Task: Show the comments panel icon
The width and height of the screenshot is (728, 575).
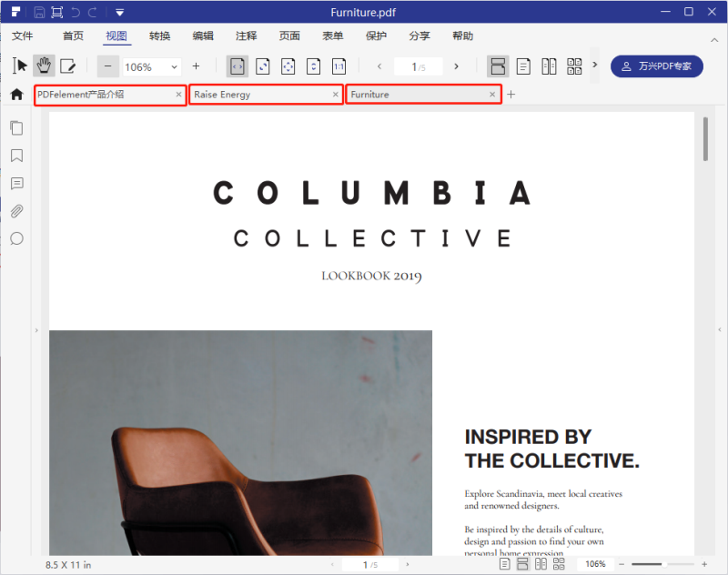Action: click(16, 184)
